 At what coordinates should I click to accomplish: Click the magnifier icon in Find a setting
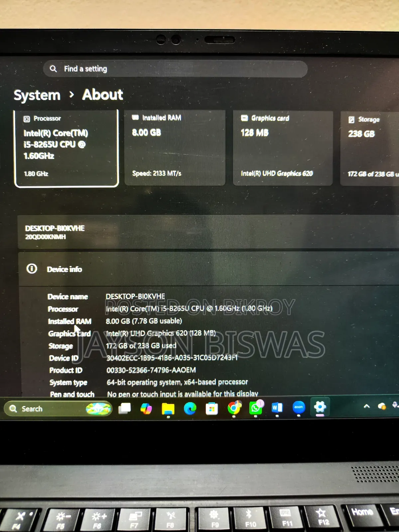53,69
